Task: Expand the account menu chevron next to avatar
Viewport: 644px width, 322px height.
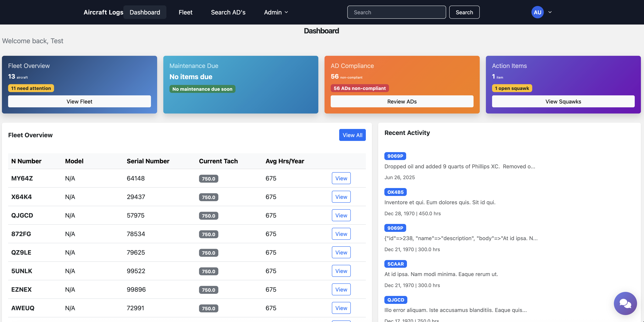Action: (x=550, y=12)
